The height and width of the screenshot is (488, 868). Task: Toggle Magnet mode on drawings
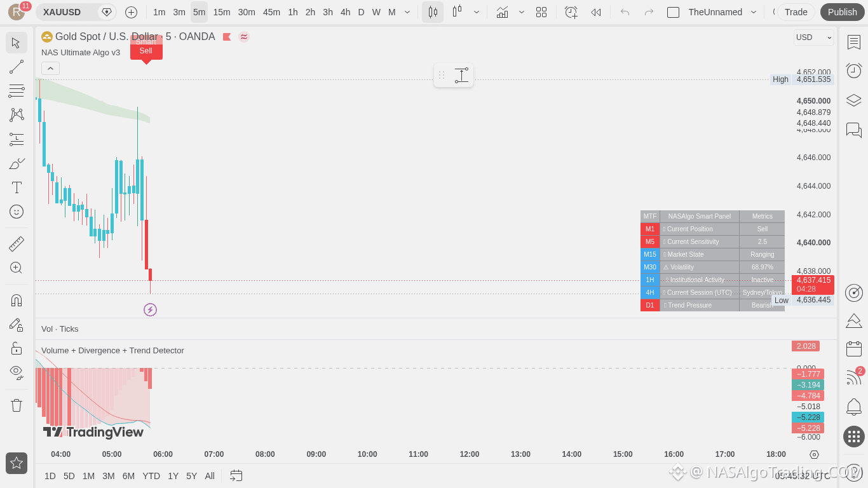click(x=17, y=300)
